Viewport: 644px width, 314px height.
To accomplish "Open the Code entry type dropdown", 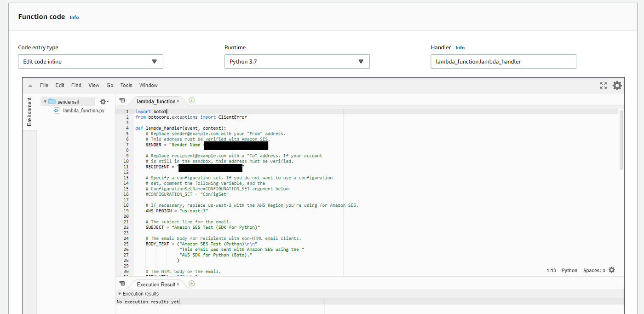I will coord(90,61).
